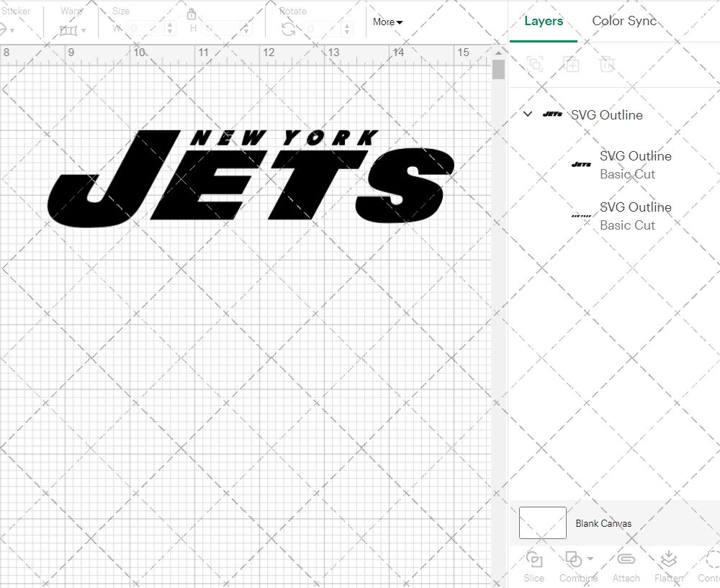
Task: Click the Attach paperclip icon
Action: (626, 559)
